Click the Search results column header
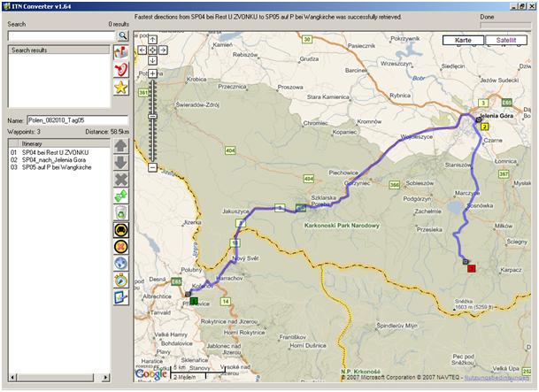The width and height of the screenshot is (539, 392). 58,50
